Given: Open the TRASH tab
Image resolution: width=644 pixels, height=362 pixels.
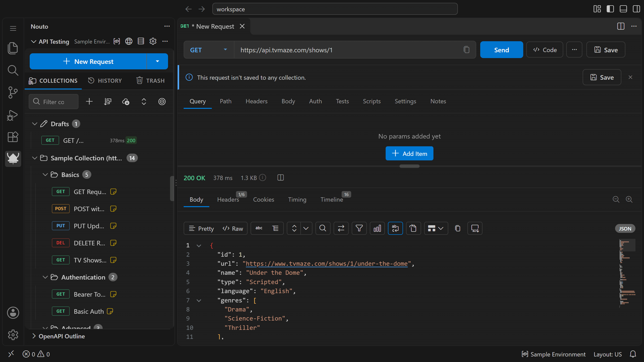Looking at the screenshot, I should (x=150, y=81).
